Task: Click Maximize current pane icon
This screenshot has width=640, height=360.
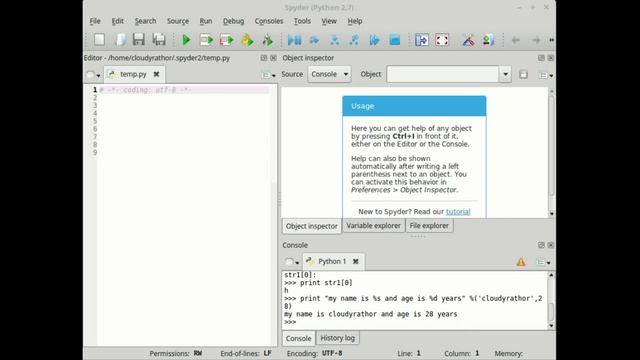Action: (x=422, y=40)
